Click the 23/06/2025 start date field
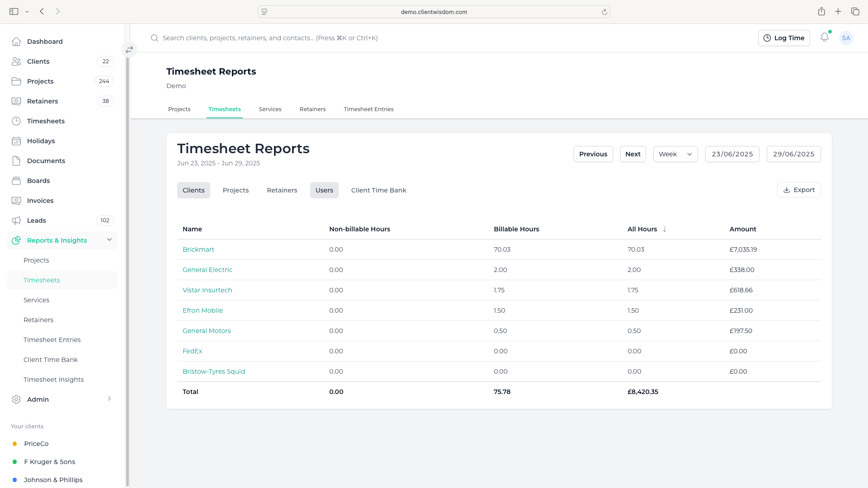Image resolution: width=868 pixels, height=488 pixels. pos(732,154)
